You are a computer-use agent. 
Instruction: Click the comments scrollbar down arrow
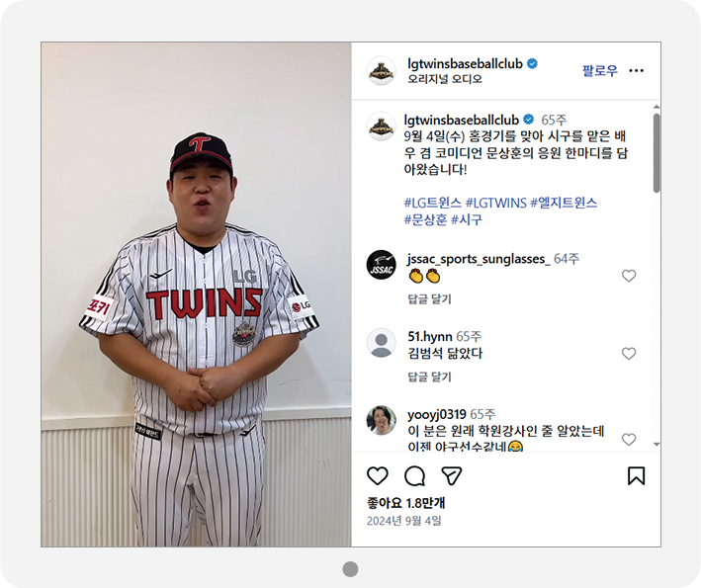tap(657, 444)
